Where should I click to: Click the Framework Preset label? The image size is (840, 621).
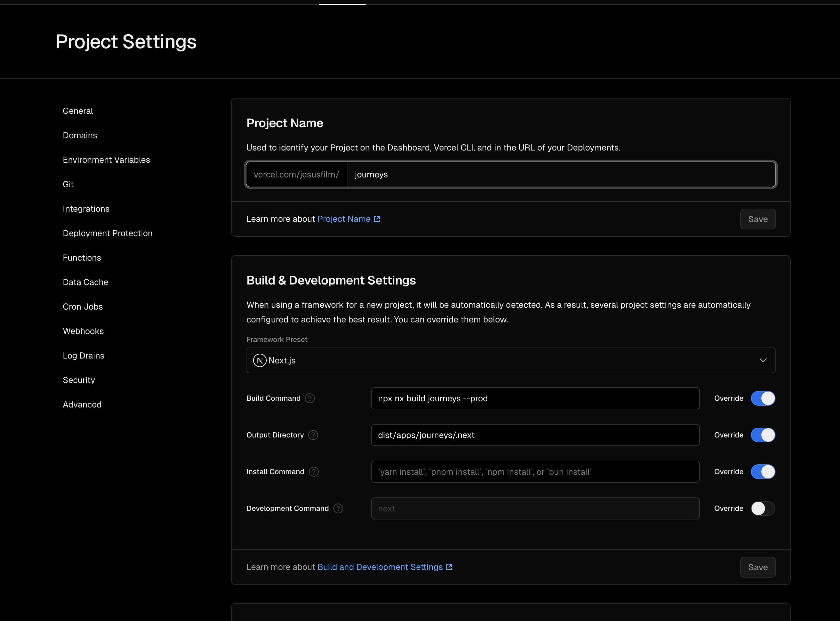pyautogui.click(x=277, y=340)
